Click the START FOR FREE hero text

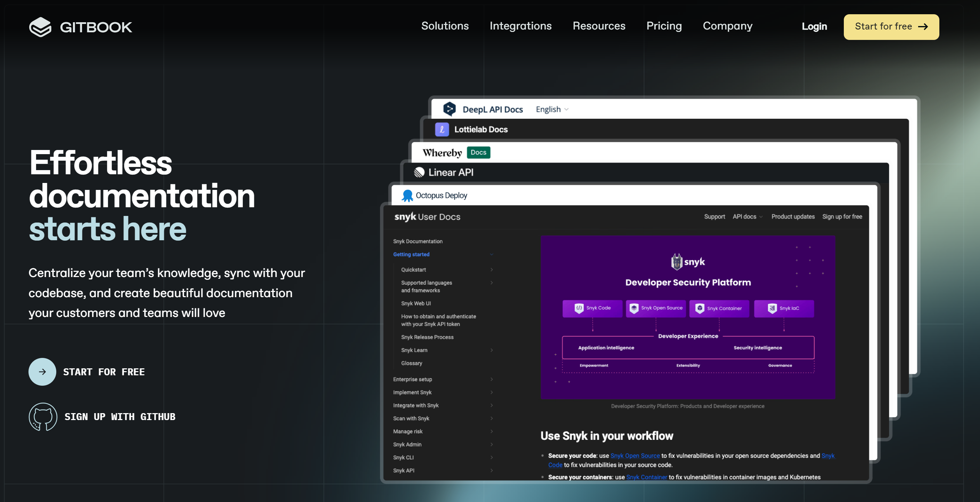click(104, 372)
